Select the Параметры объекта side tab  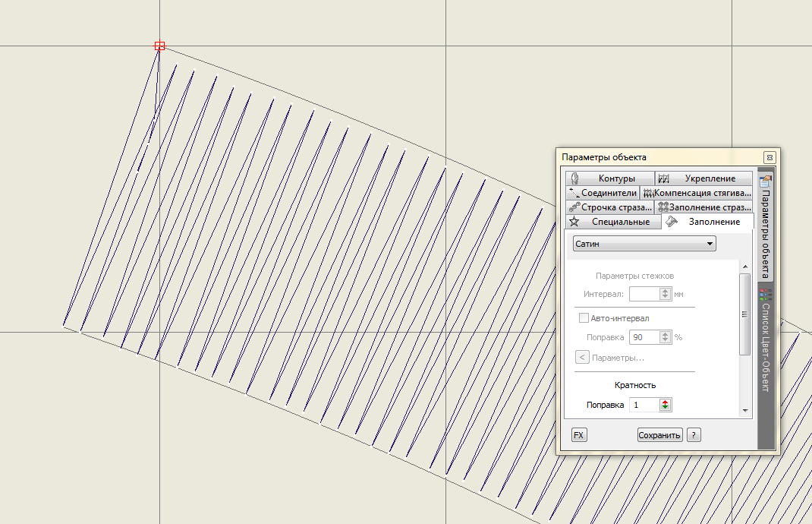click(x=766, y=227)
